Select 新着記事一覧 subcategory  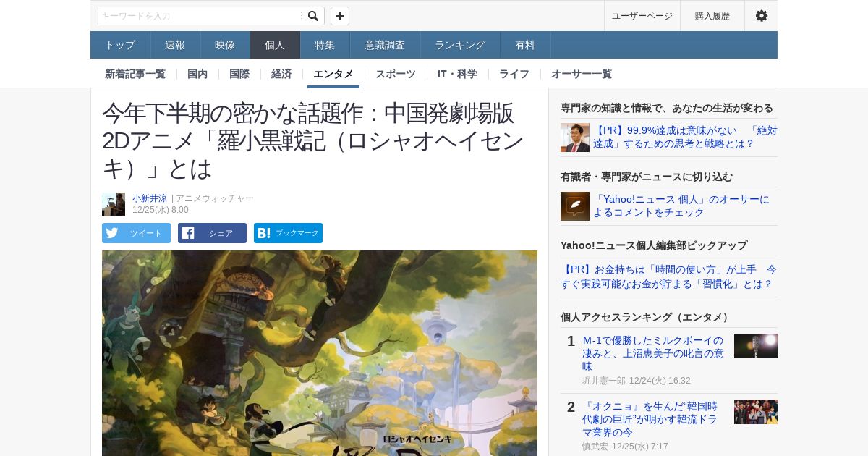[x=135, y=74]
